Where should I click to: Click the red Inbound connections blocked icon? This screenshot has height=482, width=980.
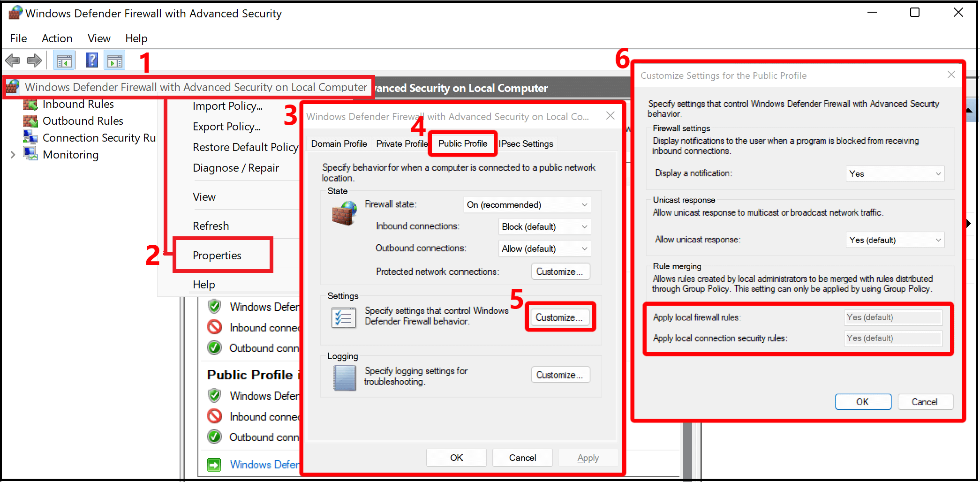point(214,327)
